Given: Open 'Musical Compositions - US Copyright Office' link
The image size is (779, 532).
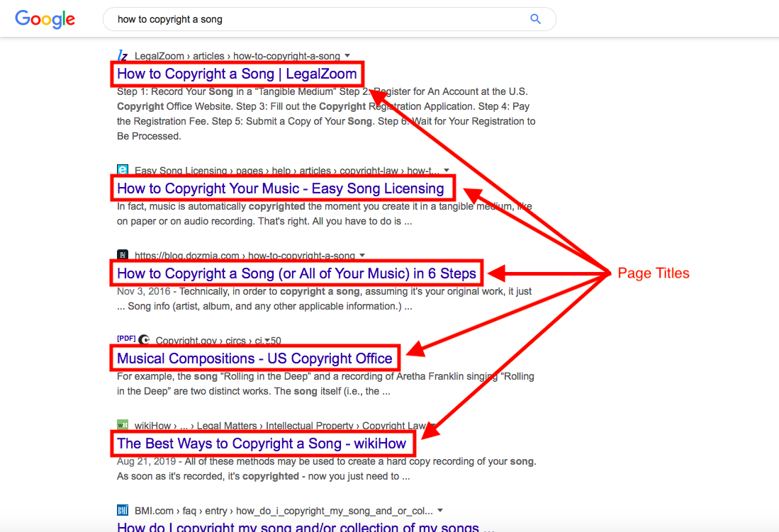Looking at the screenshot, I should click(x=255, y=358).
